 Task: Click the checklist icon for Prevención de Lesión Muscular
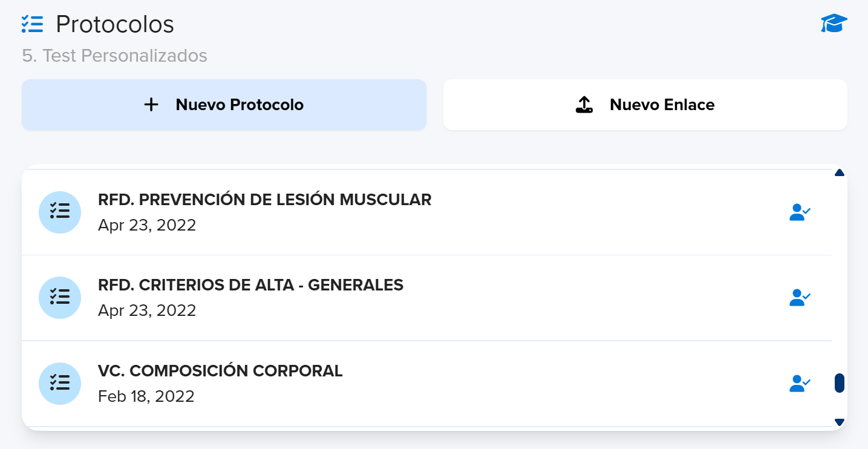coord(60,212)
